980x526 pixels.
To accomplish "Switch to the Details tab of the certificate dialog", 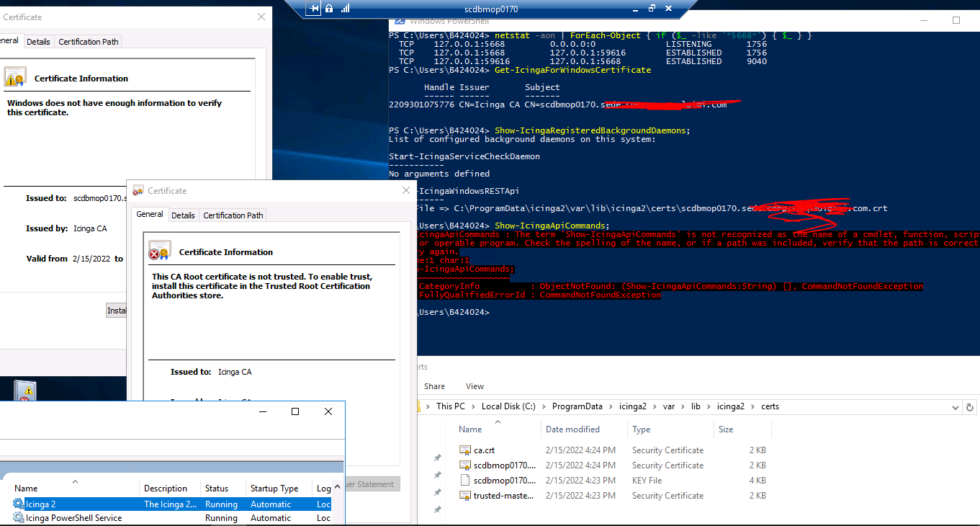I will (183, 215).
